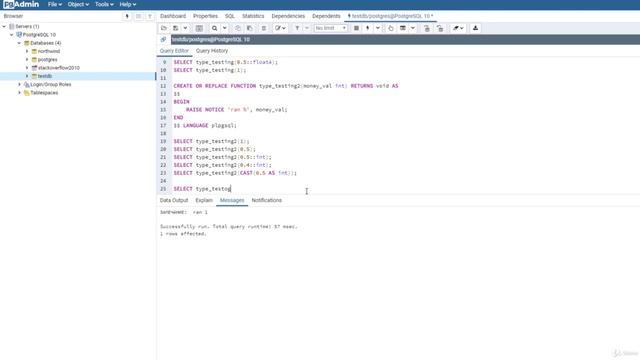Open the Filter options dropdown arrow
The width and height of the screenshot is (640, 360).
click(x=307, y=28)
